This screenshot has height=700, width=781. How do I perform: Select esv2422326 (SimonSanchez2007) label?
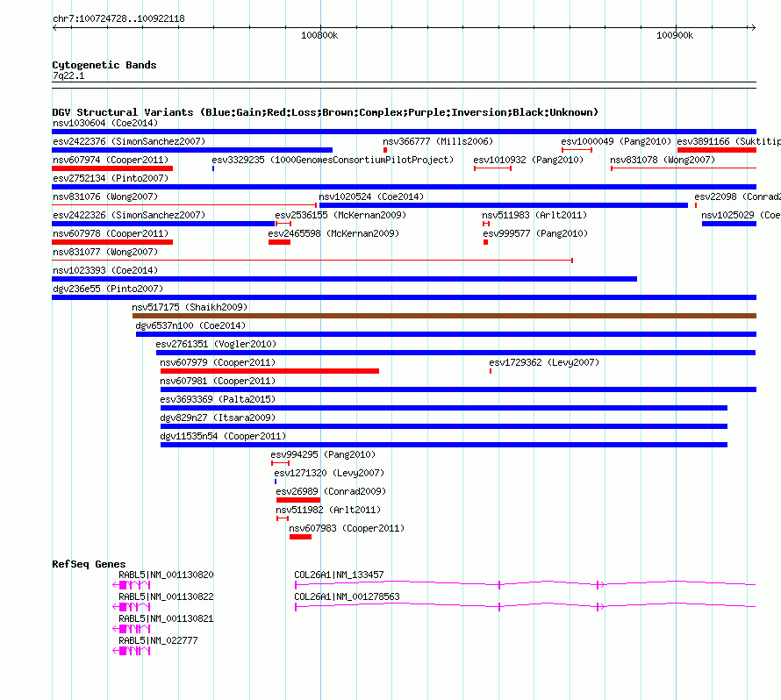click(x=129, y=215)
